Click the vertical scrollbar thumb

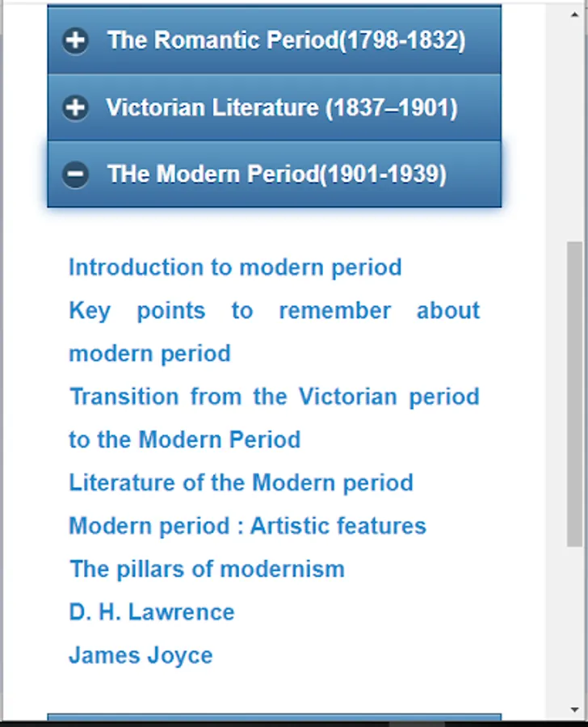coord(575,394)
